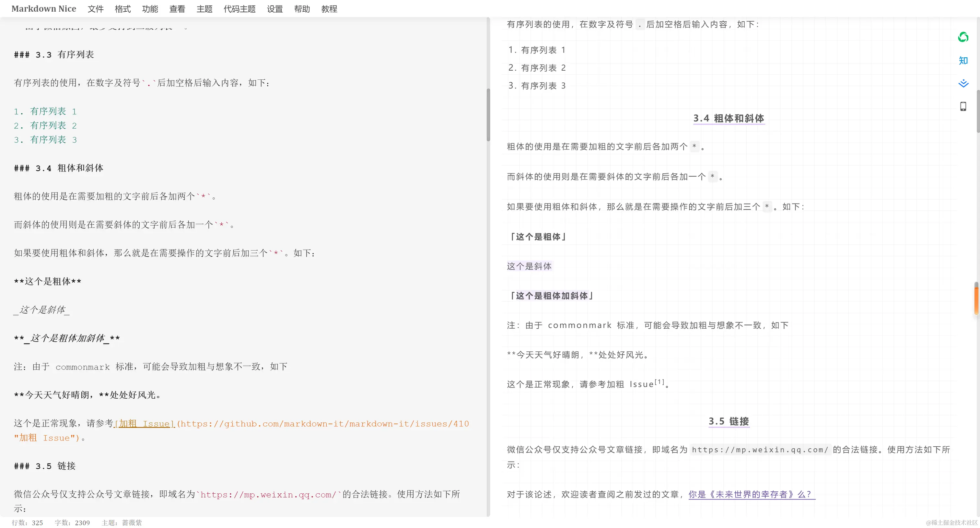Open the 格式 menu
This screenshot has height=528, width=980.
(122, 9)
